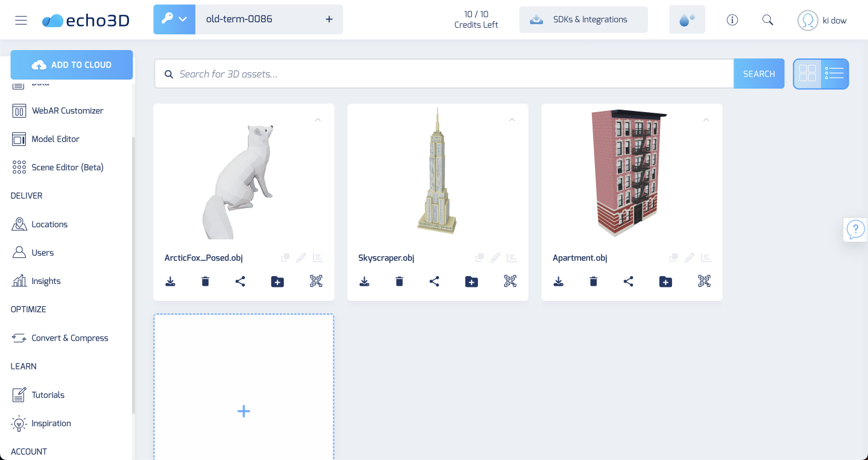Add Skyscraper.obj to a folder

pos(471,281)
